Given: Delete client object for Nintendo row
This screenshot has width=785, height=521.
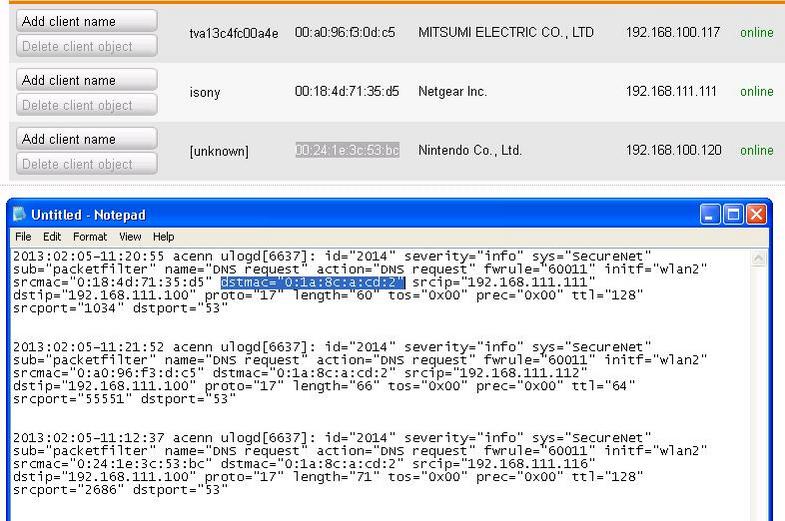Looking at the screenshot, I should click(87, 164).
